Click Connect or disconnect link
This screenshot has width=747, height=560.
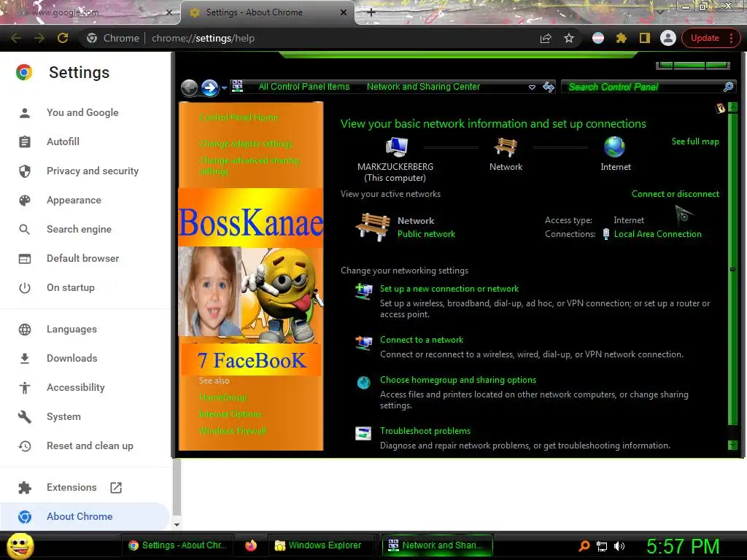[x=675, y=194]
